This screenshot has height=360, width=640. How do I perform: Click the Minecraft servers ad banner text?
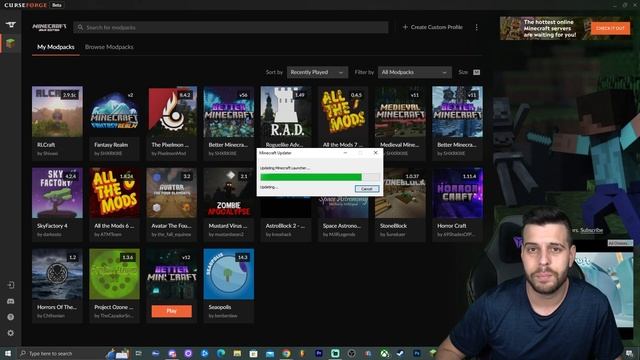(550, 28)
